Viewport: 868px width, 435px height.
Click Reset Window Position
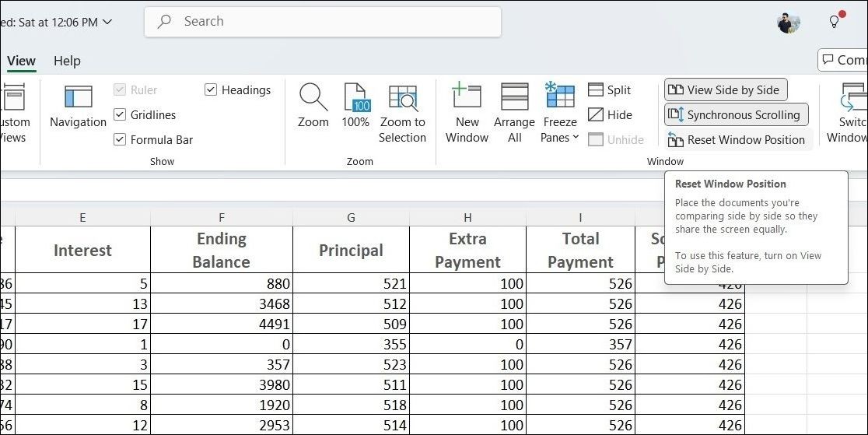[x=738, y=139]
